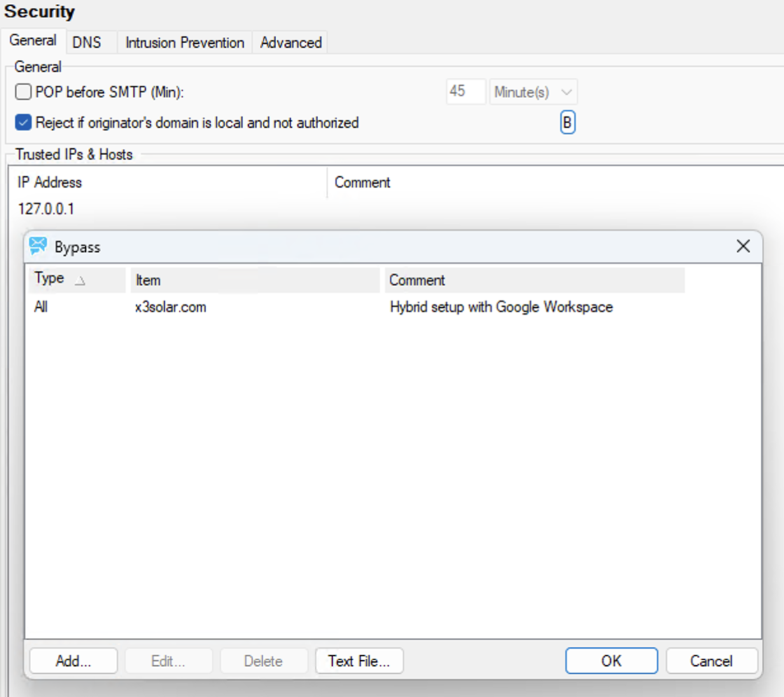Open the Intrusion Prevention tab

pyautogui.click(x=185, y=43)
